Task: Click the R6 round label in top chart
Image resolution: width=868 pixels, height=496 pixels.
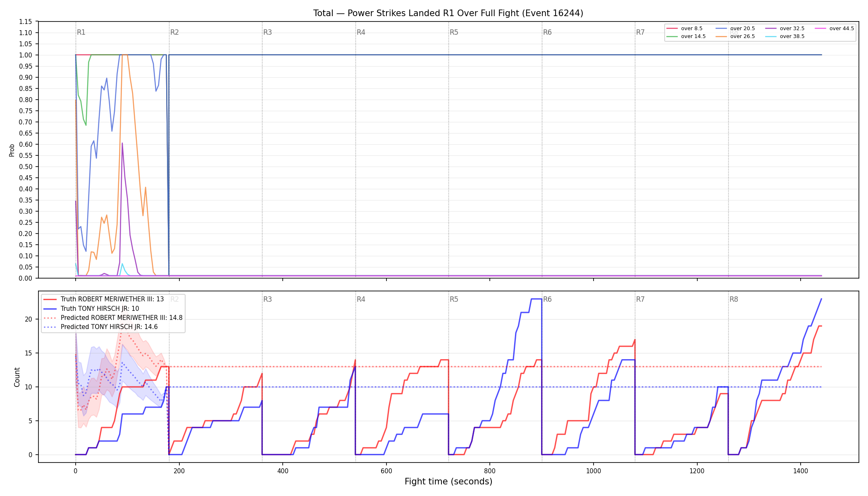Action: tap(547, 32)
